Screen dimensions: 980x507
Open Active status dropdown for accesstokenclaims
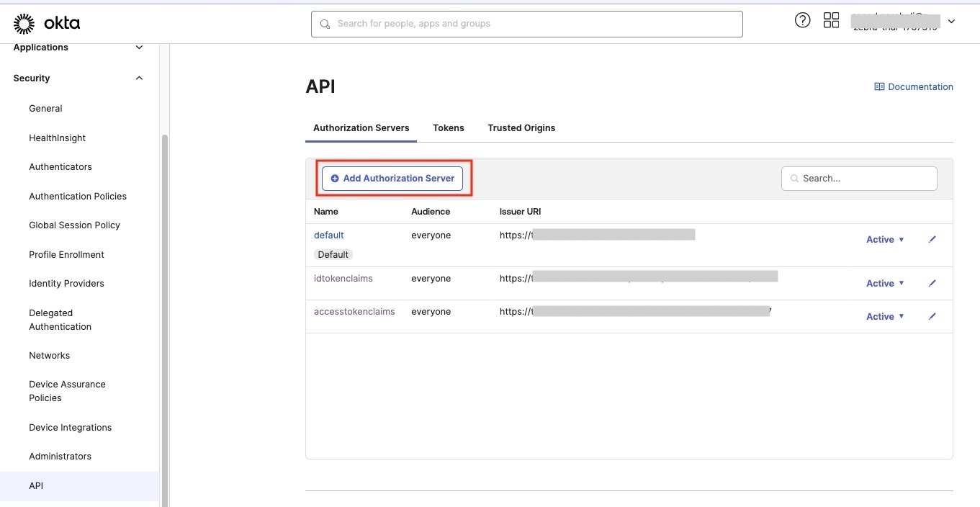(x=885, y=317)
